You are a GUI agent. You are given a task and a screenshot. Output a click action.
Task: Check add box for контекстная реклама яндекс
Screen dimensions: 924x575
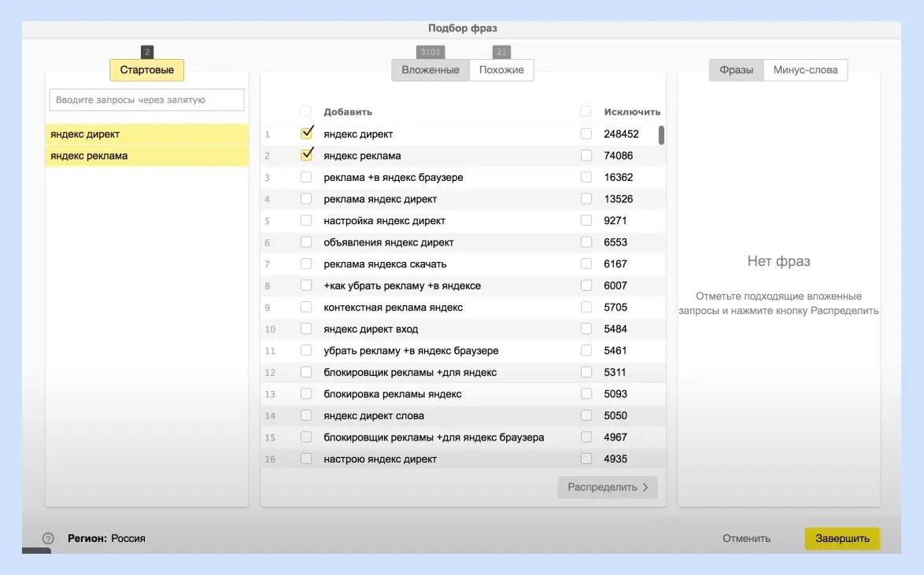pyautogui.click(x=306, y=307)
